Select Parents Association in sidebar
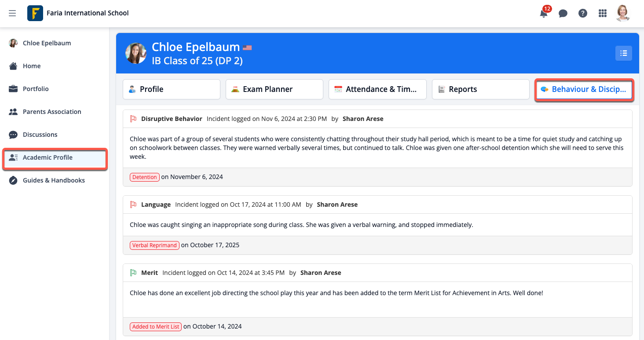This screenshot has height=340, width=644. coord(52,112)
